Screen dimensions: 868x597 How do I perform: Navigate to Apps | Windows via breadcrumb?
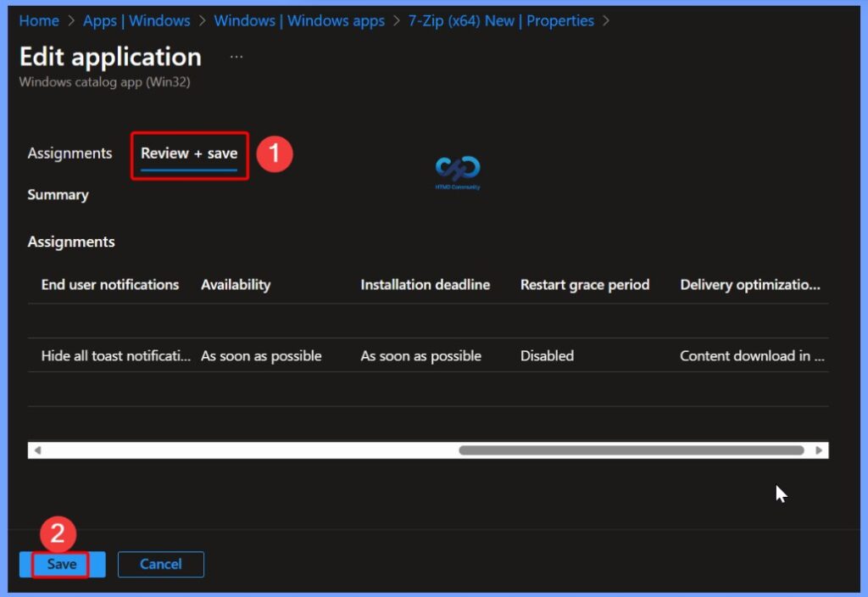coord(136,20)
